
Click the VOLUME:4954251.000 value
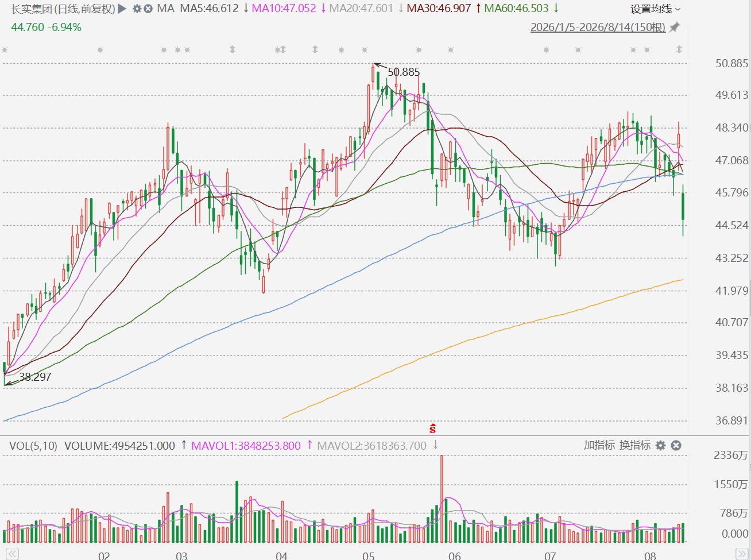coord(119,446)
